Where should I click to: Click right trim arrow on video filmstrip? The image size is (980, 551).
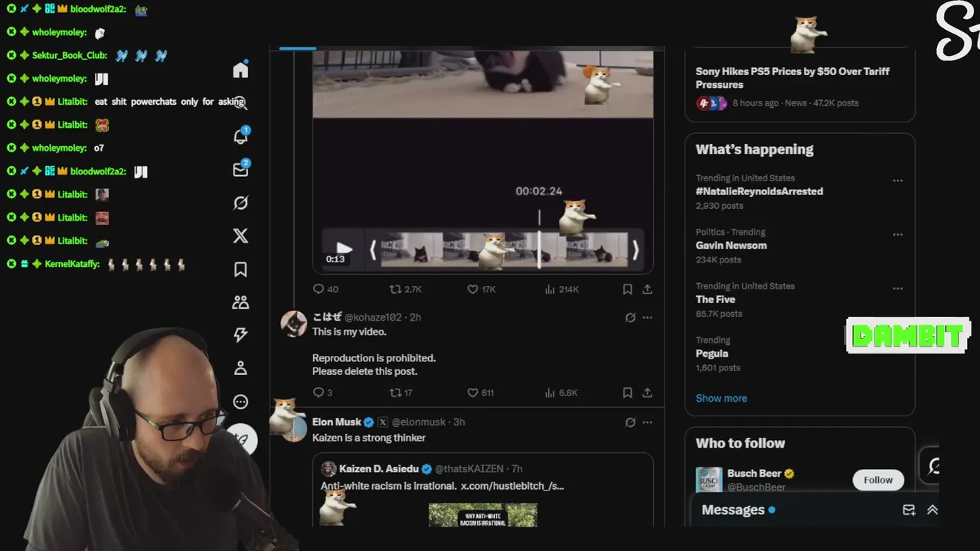tap(635, 249)
